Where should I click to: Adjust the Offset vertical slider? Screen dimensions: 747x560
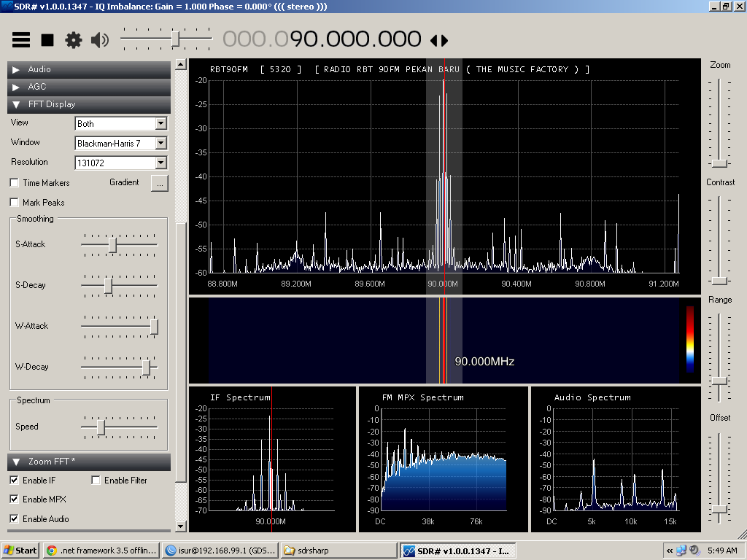click(719, 509)
